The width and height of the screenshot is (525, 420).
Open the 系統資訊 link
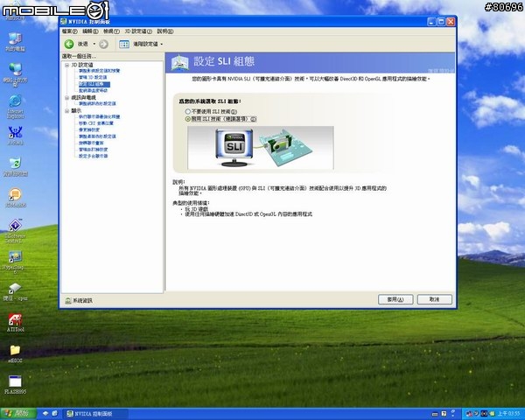click(x=83, y=301)
